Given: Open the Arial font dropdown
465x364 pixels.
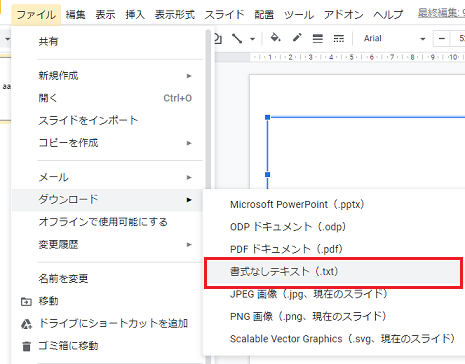Looking at the screenshot, I should [394, 39].
